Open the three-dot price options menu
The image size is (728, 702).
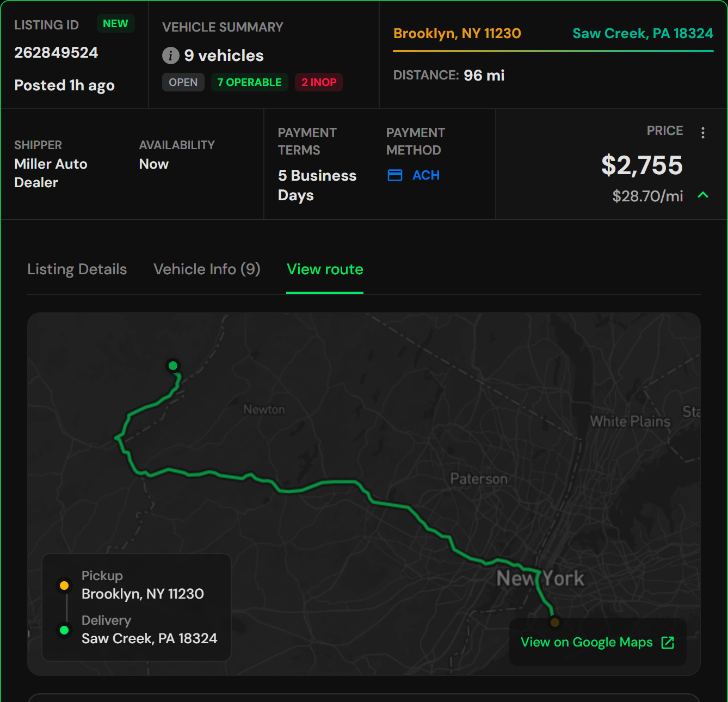(x=703, y=133)
